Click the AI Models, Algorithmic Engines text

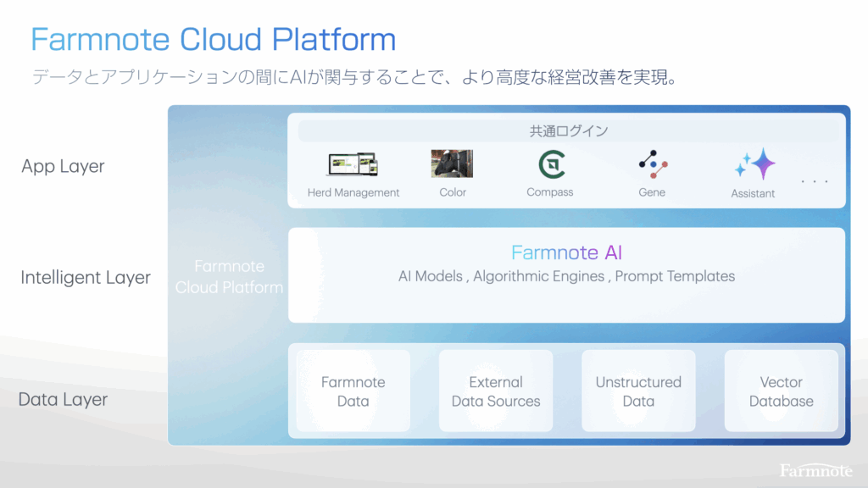pos(567,276)
